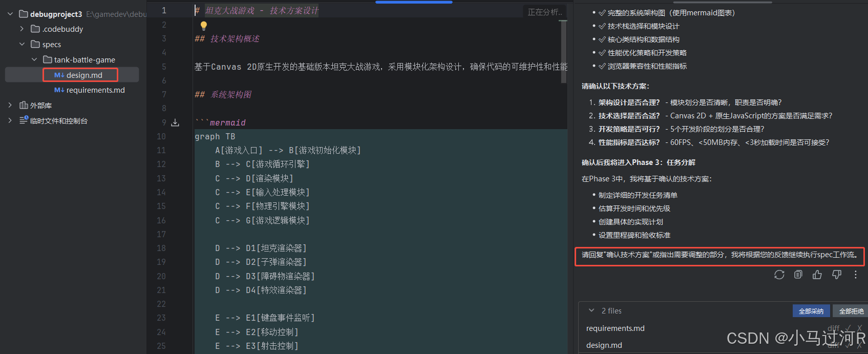
Task: Click the ## 系统架构图 heading line
Action: [x=223, y=95]
